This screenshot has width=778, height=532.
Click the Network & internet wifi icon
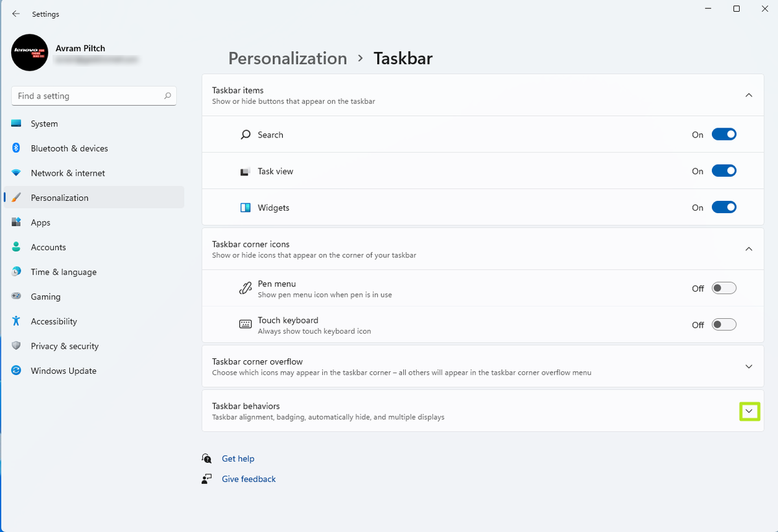click(x=17, y=173)
